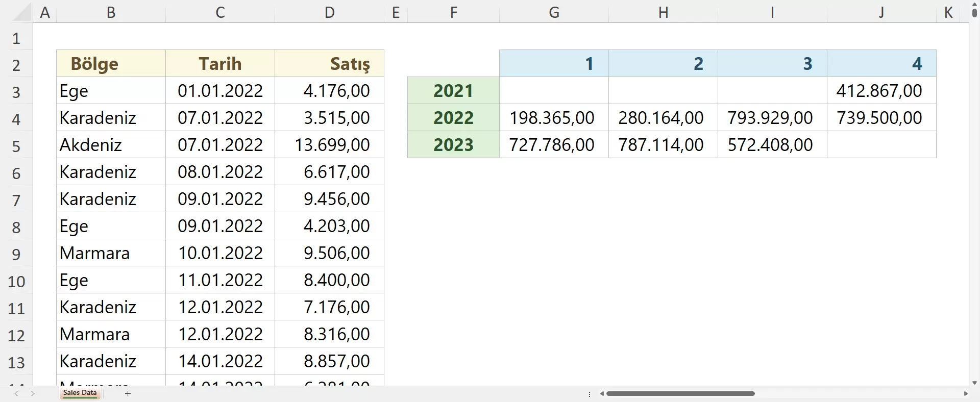980x402 pixels.
Task: Select value 793.929,00
Action: point(772,117)
